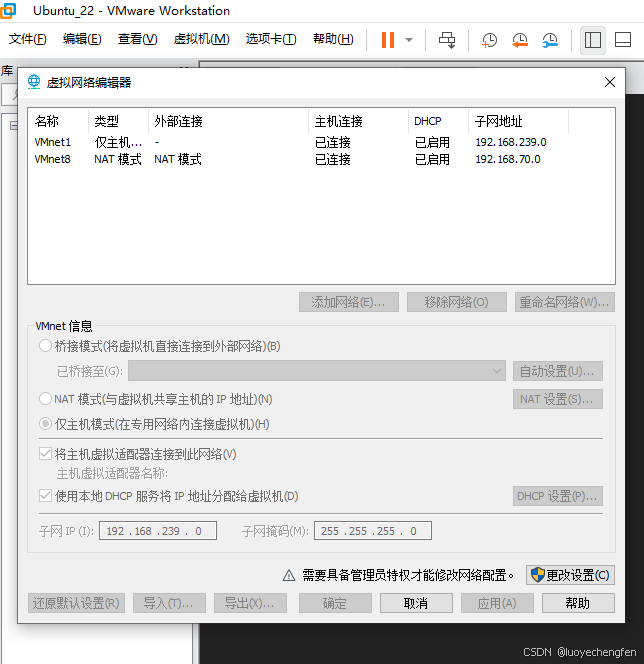Open the power options dropdown arrow beside pause

click(x=409, y=40)
